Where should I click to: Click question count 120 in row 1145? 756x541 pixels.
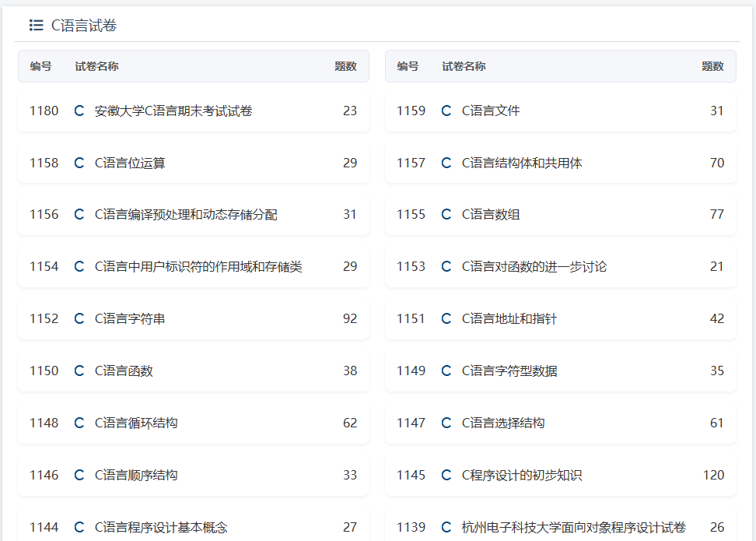point(713,475)
